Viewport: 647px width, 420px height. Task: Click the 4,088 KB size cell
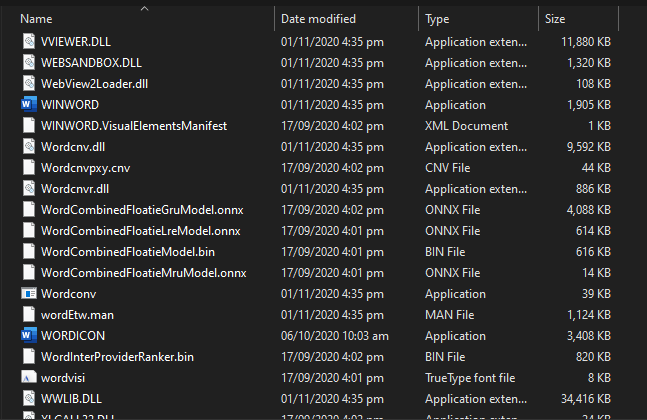point(589,210)
